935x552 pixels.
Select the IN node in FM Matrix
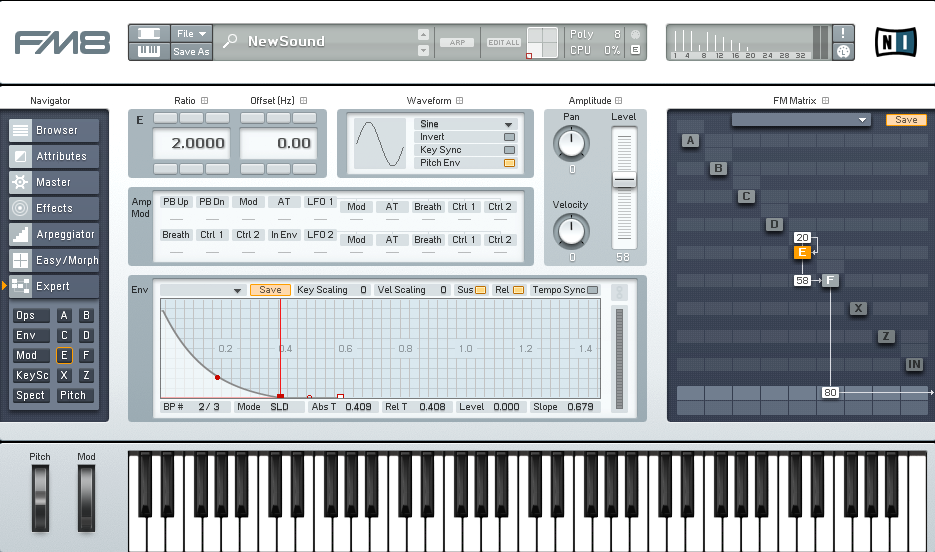point(914,364)
